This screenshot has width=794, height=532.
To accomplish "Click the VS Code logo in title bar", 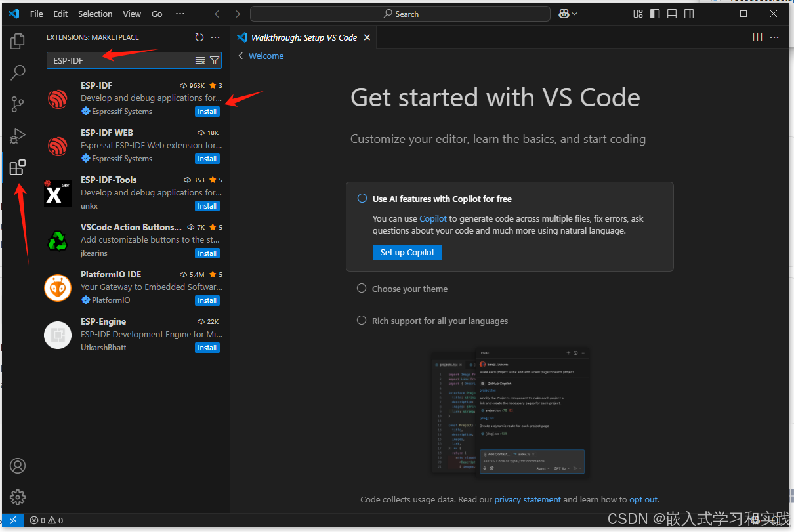I will 14,14.
